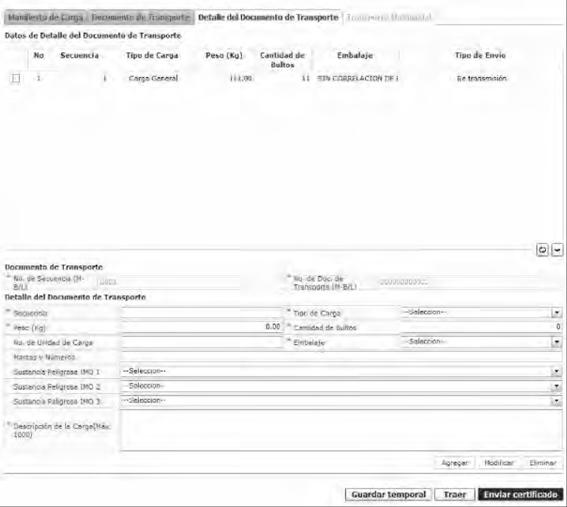Click the Eliminar button
567x507 pixels.
pyautogui.click(x=543, y=463)
